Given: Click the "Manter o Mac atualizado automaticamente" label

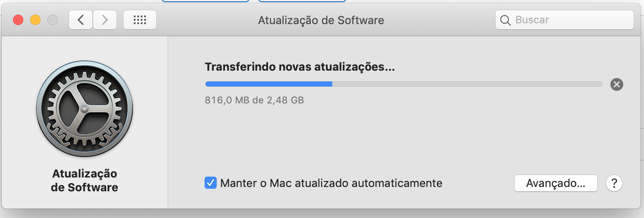Looking at the screenshot, I should (331, 183).
